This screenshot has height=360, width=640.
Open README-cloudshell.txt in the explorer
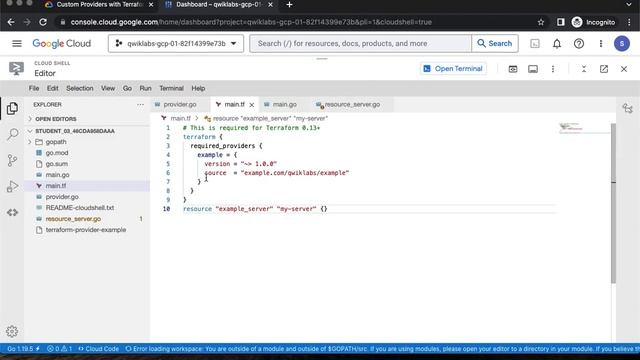[x=80, y=208]
